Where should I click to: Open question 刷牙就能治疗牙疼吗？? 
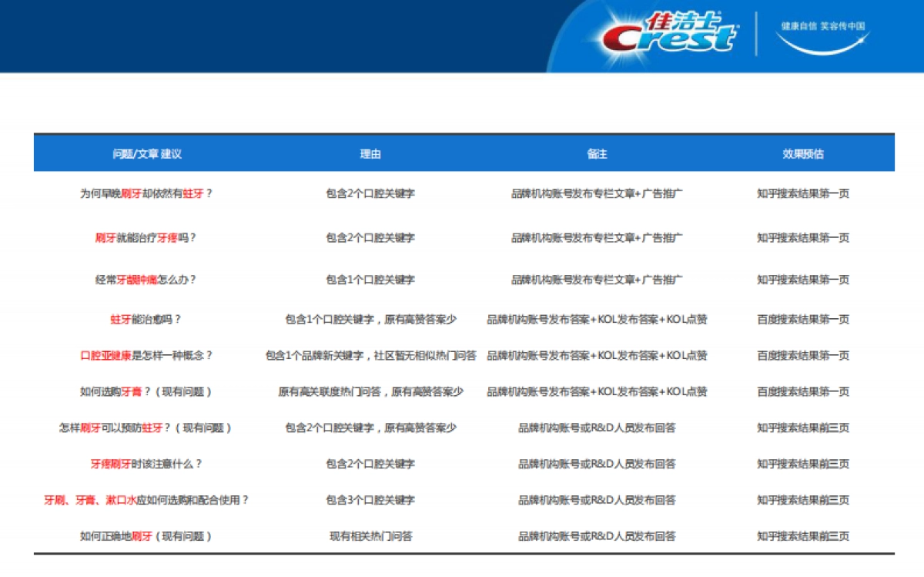146,238
